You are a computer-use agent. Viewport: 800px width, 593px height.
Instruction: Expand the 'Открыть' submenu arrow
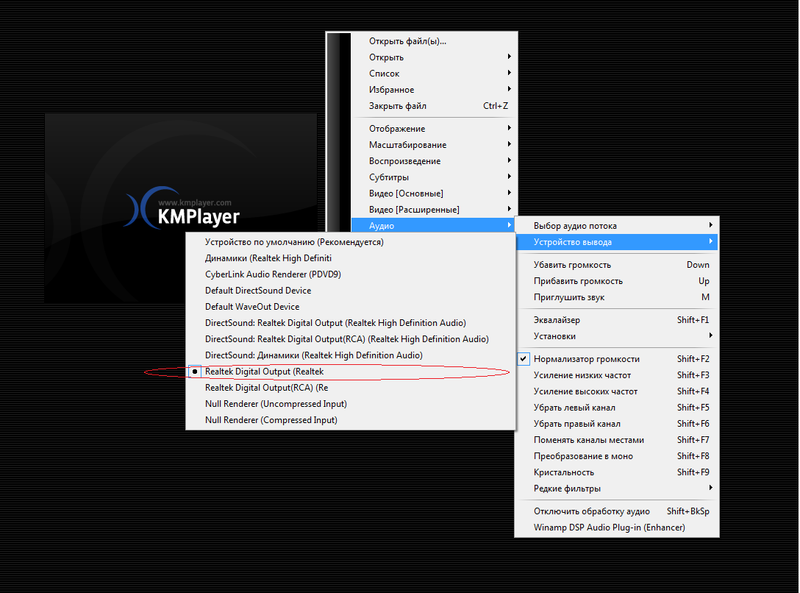[x=509, y=57]
